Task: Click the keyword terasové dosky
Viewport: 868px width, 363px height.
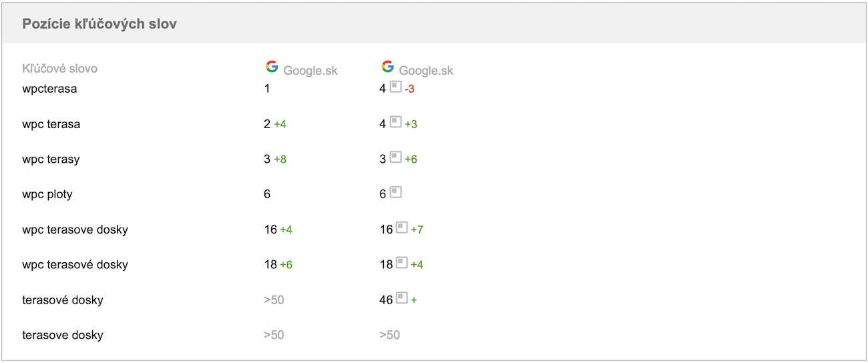Action: tap(63, 300)
